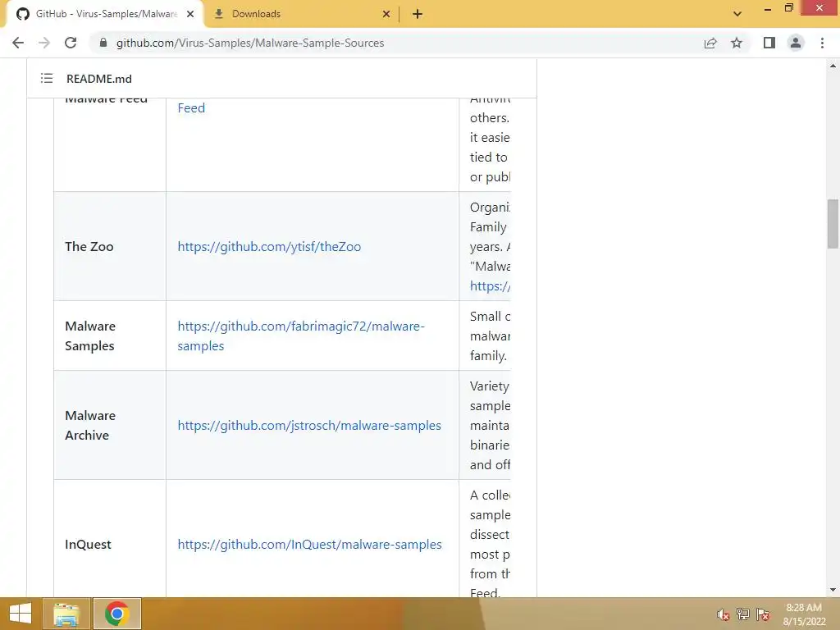This screenshot has width=840, height=630.
Task: Open File Explorer from taskbar
Action: [66, 614]
